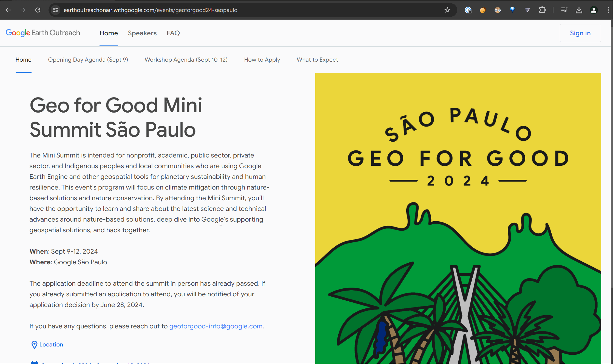This screenshot has width=613, height=364.
Task: Reload the current page
Action: (x=38, y=10)
